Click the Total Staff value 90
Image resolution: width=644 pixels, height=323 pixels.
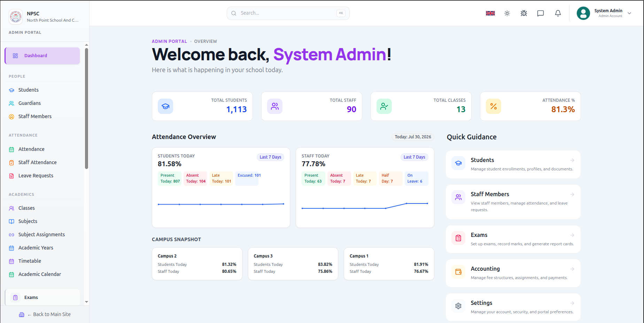(x=351, y=109)
